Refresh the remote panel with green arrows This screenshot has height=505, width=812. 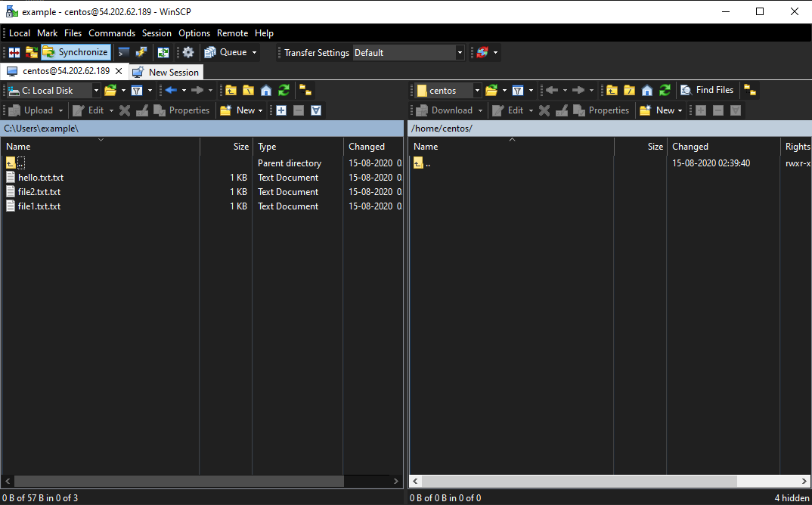pyautogui.click(x=665, y=91)
